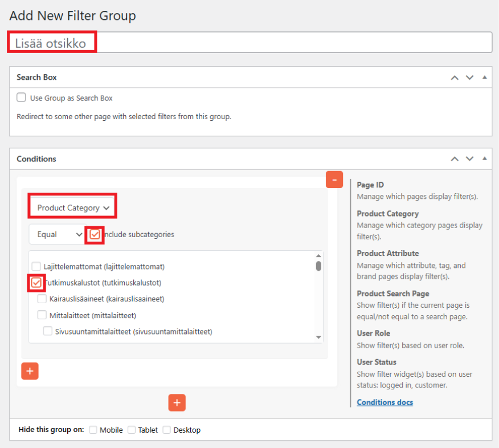Image resolution: width=499 pixels, height=448 pixels.
Task: Click the centered plus button below conditions
Action: coord(177,402)
